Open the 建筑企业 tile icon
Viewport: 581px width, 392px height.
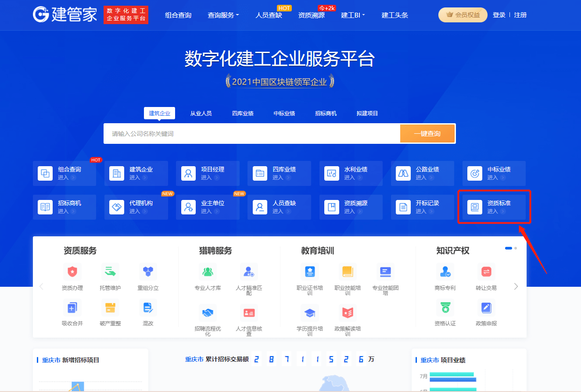pyautogui.click(x=117, y=173)
